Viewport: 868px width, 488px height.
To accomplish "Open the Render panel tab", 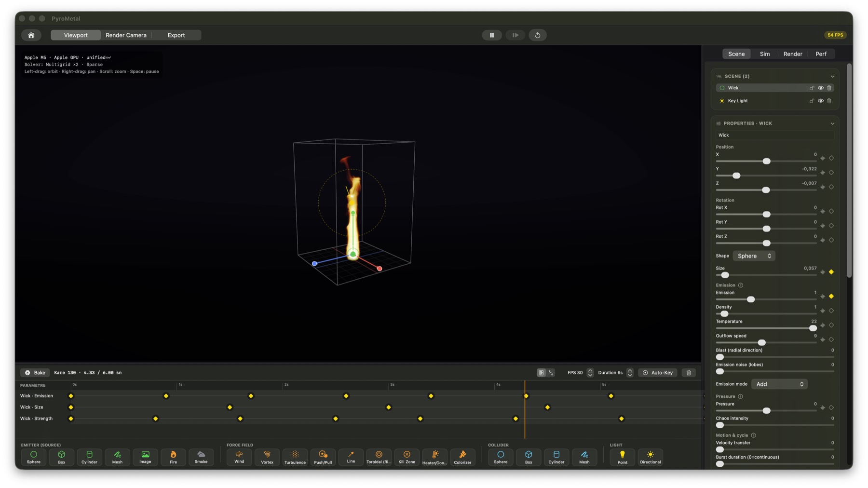I will (x=793, y=54).
